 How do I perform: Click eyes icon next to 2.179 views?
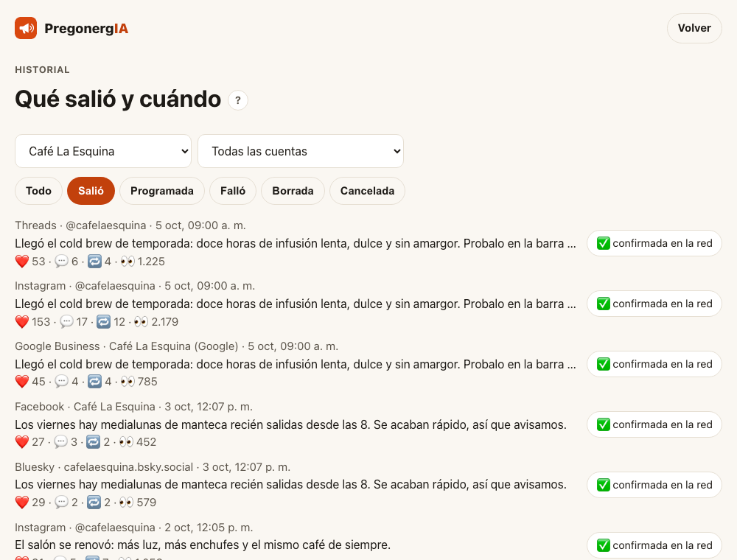click(x=141, y=322)
